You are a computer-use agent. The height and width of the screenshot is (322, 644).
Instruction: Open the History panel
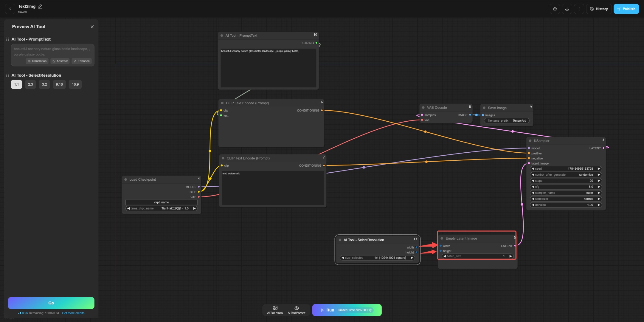[599, 9]
